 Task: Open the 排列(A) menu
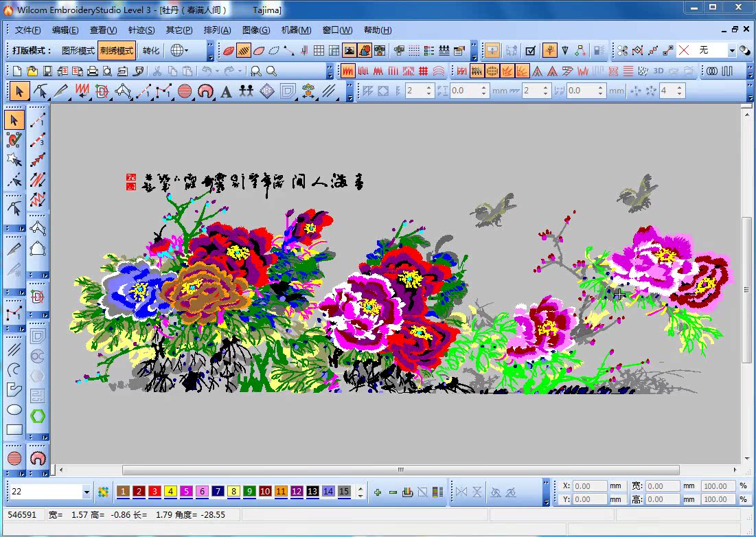pyautogui.click(x=217, y=30)
